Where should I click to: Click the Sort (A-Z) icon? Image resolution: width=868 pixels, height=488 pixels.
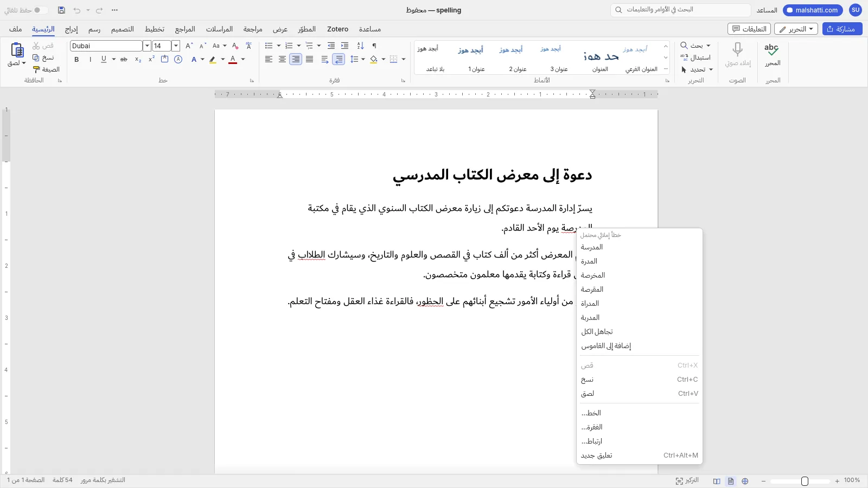360,46
